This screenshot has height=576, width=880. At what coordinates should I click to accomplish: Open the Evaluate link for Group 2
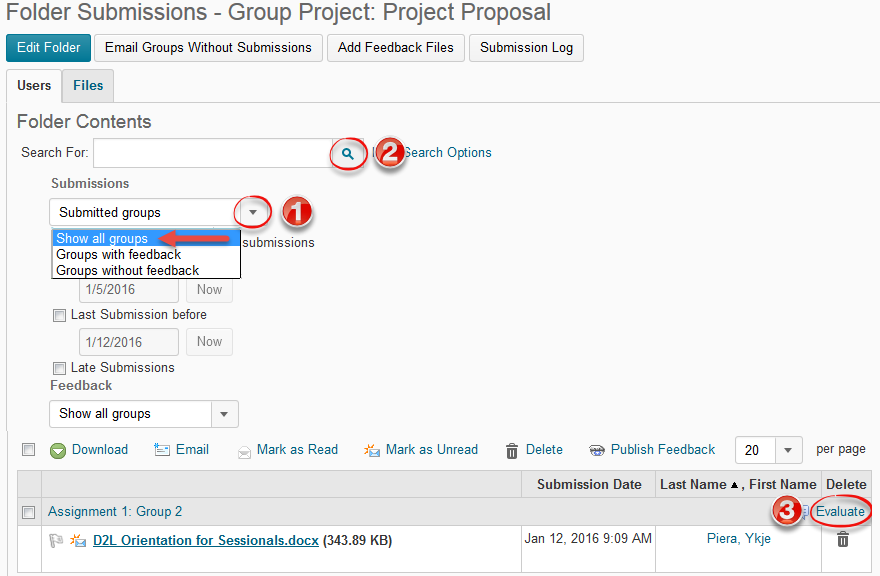coord(840,511)
